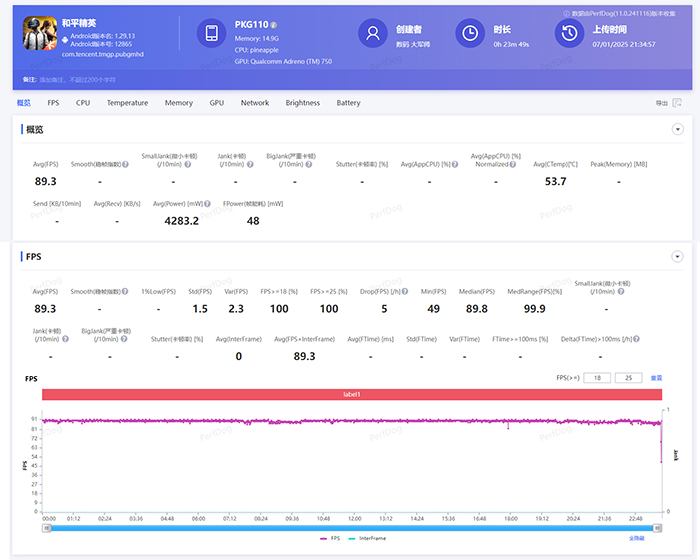Click the 和平精英 game app icon

click(x=41, y=35)
